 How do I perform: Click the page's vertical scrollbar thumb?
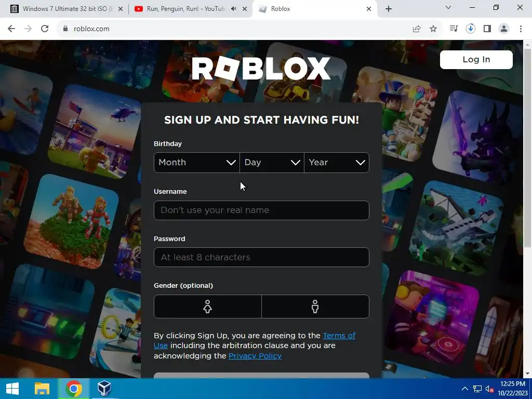527,148
